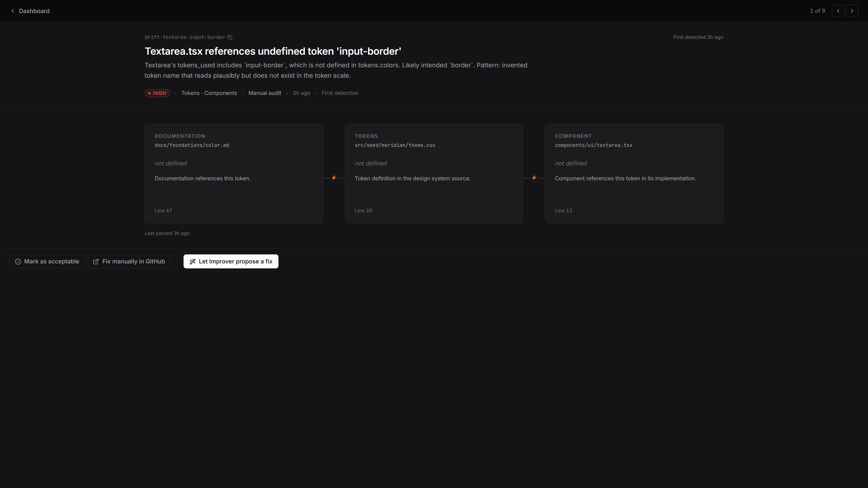Open the Documentation card

tap(234, 174)
